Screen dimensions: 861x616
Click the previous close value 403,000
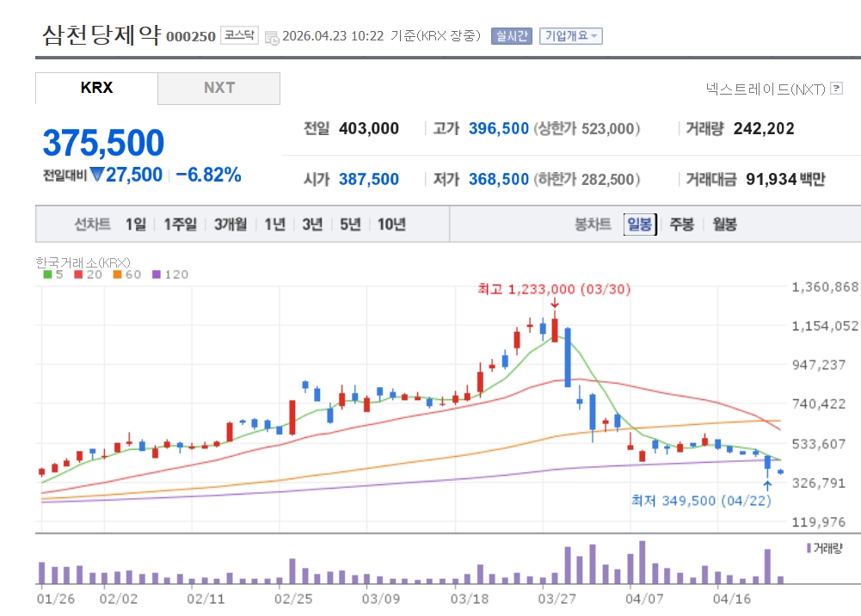pos(368,128)
